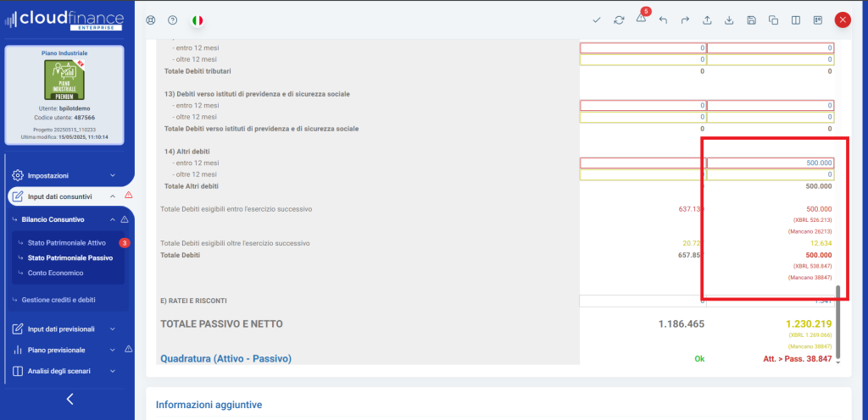Click the board layout icon

(818, 19)
